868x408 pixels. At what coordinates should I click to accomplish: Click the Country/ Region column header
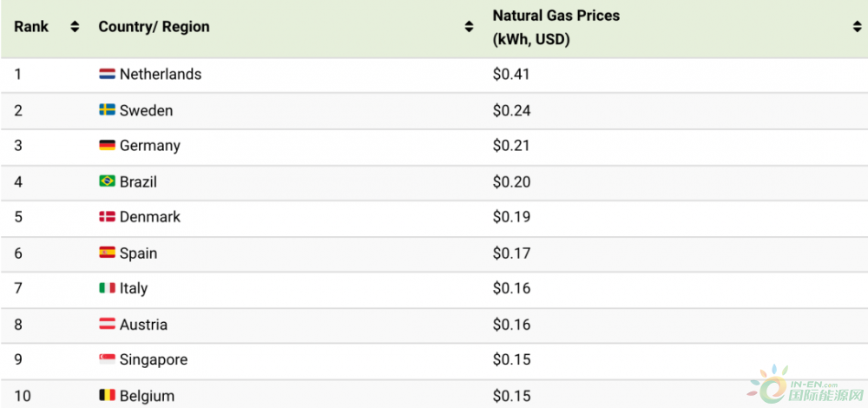[154, 27]
